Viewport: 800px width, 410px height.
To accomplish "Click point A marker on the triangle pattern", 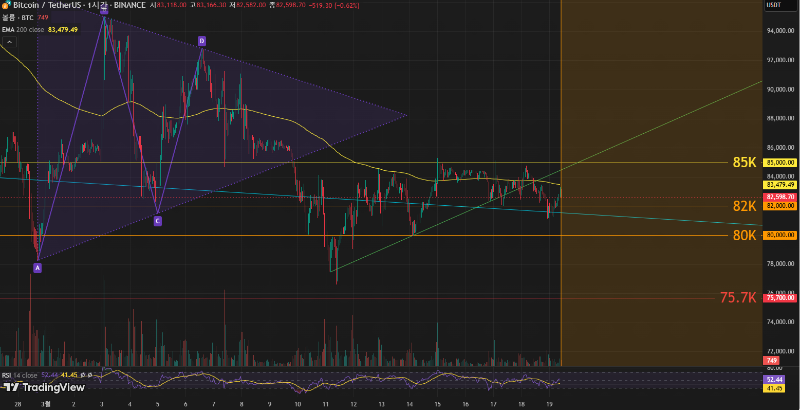I will pyautogui.click(x=37, y=267).
